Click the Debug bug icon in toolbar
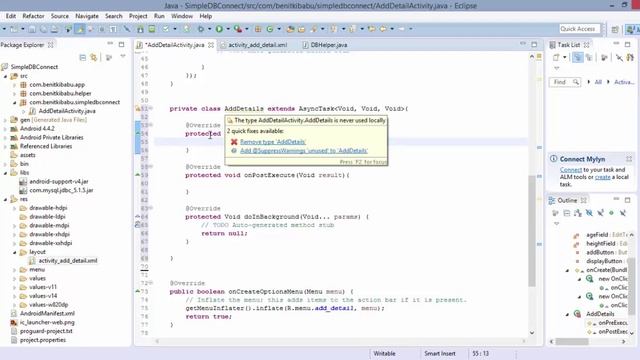The width and height of the screenshot is (640, 360). coord(200,29)
